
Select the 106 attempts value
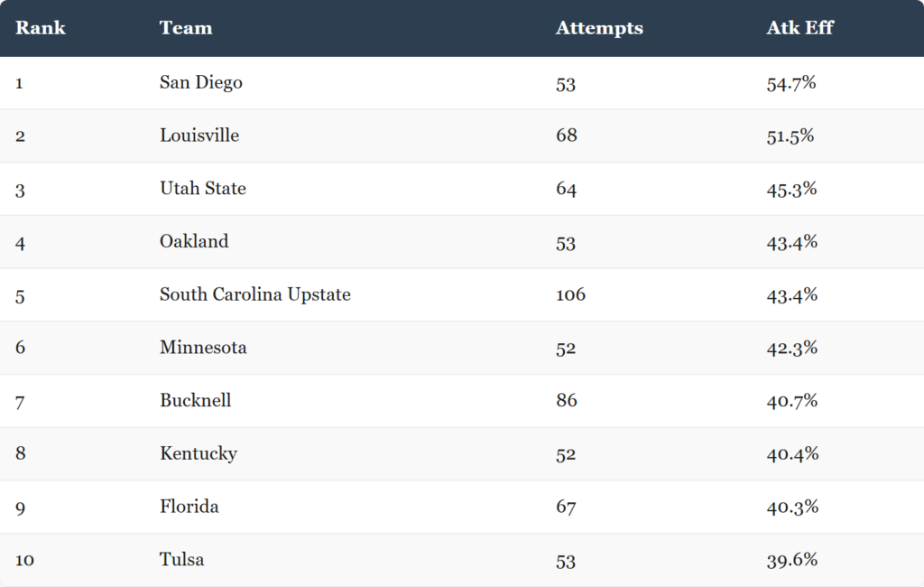pyautogui.click(x=570, y=294)
